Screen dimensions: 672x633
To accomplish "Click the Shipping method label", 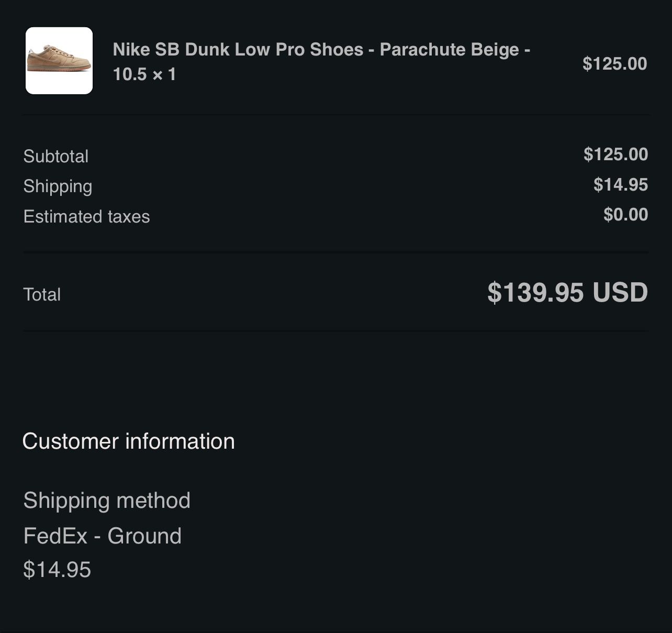I will (x=107, y=501).
